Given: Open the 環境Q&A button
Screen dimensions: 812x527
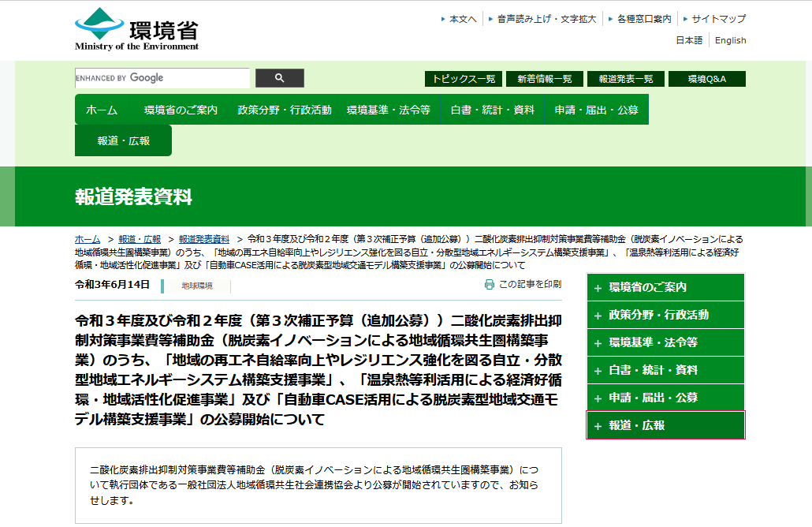Looking at the screenshot, I should pos(706,79).
